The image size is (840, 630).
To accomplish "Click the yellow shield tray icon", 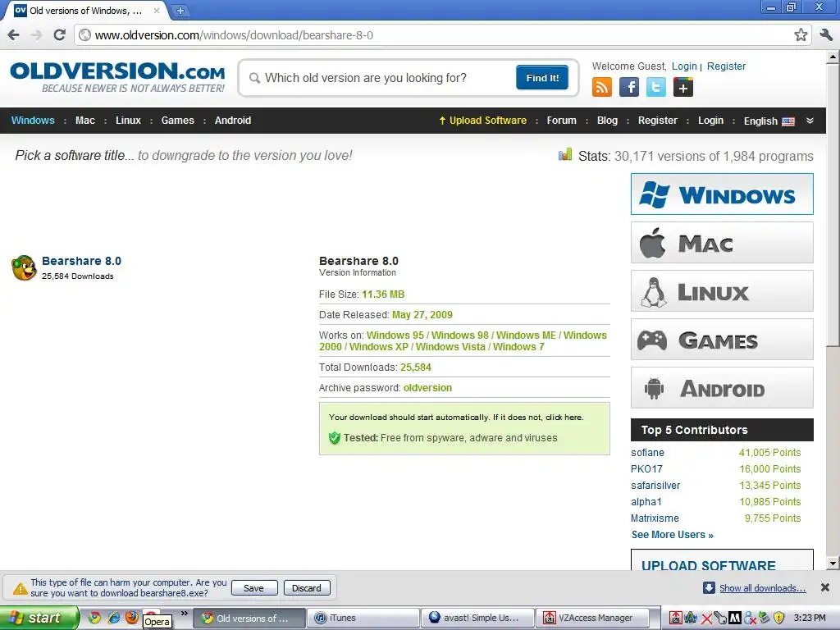I will tap(778, 618).
